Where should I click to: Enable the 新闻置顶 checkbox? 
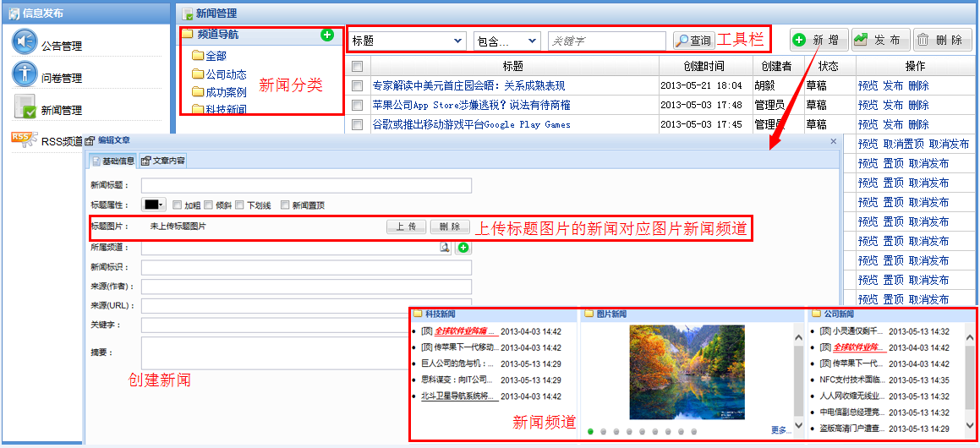(286, 205)
